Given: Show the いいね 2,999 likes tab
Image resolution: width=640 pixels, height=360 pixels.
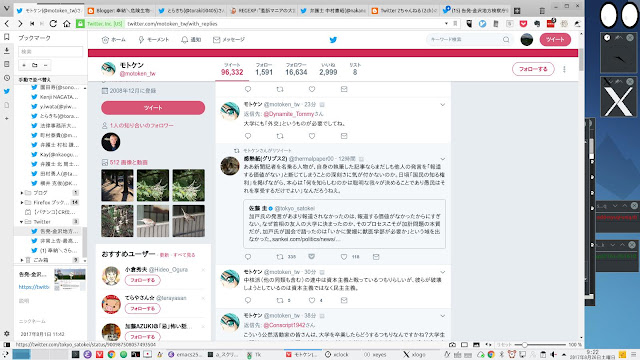Looking at the screenshot, I should [328, 69].
